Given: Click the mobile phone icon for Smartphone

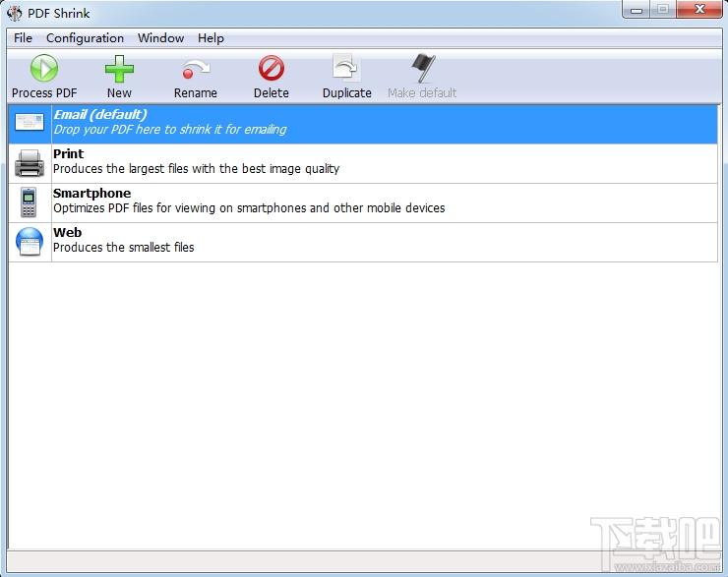Looking at the screenshot, I should point(29,202).
